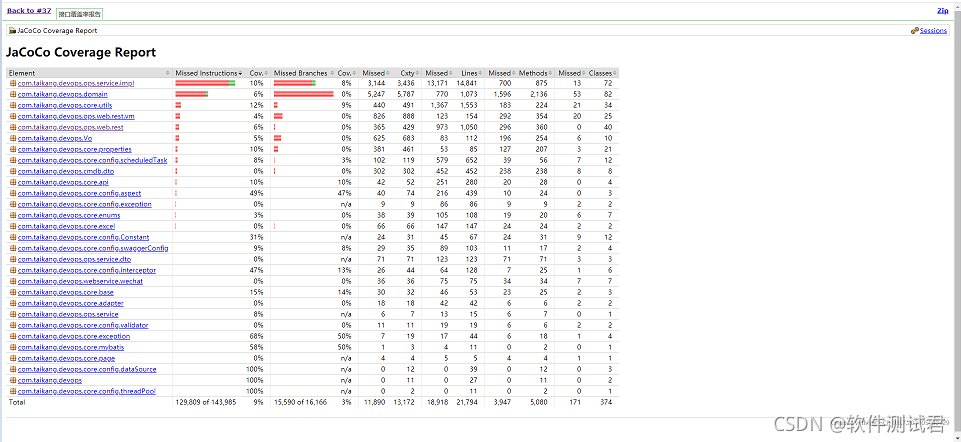Viewport: 961px width, 442px height.
Task: Go back to build #37
Action: pos(29,10)
